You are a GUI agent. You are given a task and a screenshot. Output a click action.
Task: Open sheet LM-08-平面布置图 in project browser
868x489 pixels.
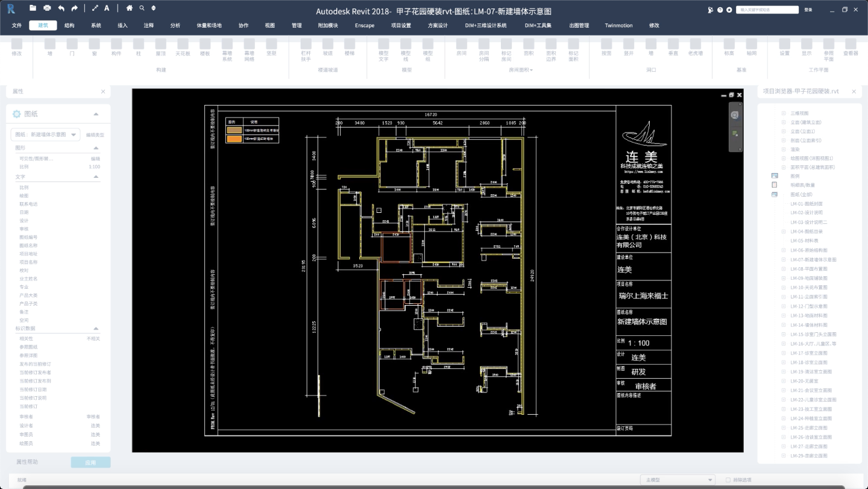pyautogui.click(x=813, y=269)
